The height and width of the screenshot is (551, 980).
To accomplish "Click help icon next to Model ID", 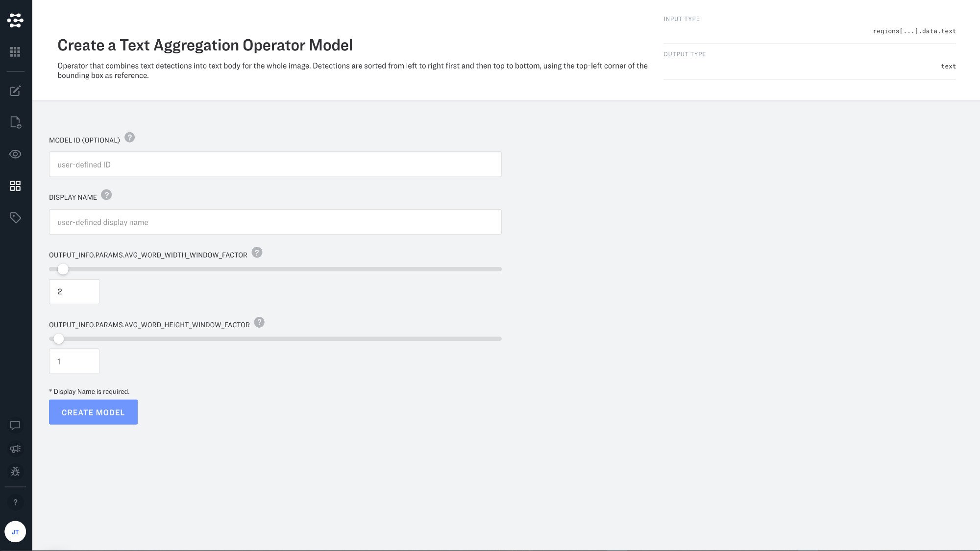I will point(129,138).
